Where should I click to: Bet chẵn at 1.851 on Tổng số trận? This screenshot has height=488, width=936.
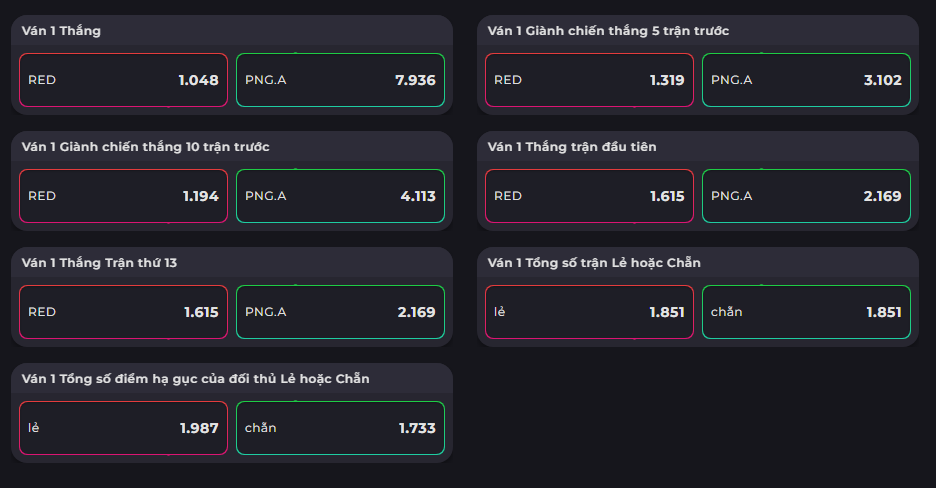click(806, 312)
